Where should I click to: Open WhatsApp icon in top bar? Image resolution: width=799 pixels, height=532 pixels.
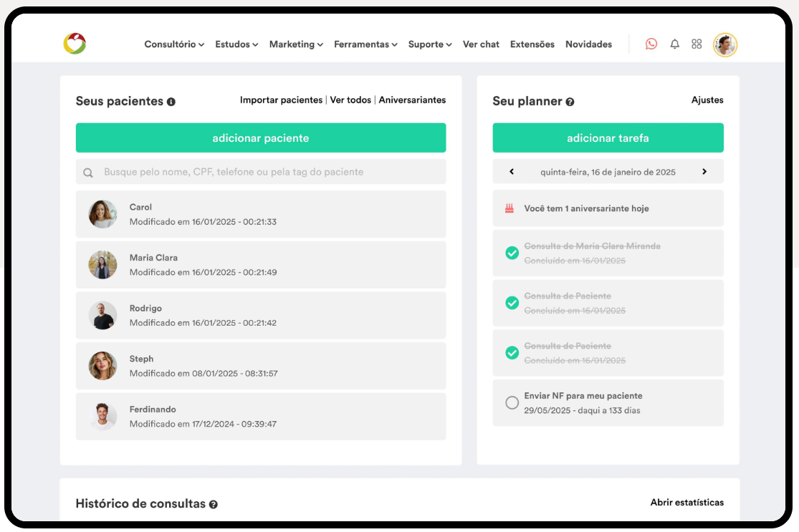[651, 44]
